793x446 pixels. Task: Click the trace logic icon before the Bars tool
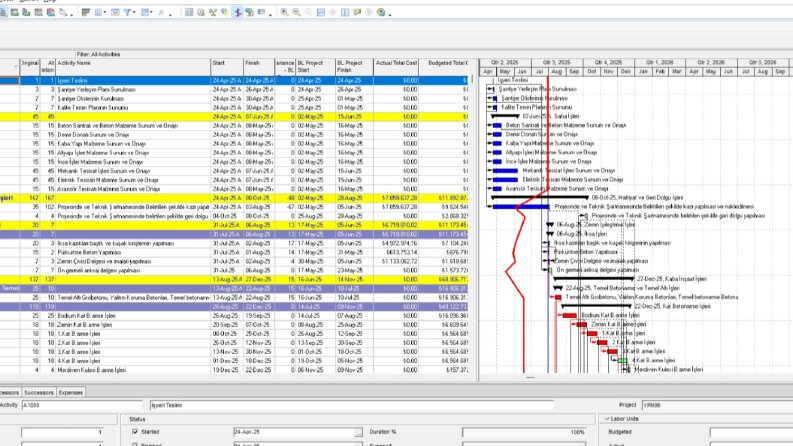(63, 12)
